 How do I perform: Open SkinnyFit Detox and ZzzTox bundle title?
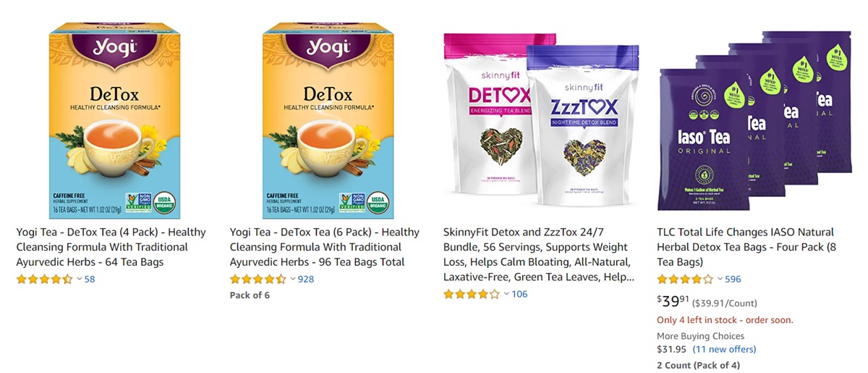click(x=539, y=255)
